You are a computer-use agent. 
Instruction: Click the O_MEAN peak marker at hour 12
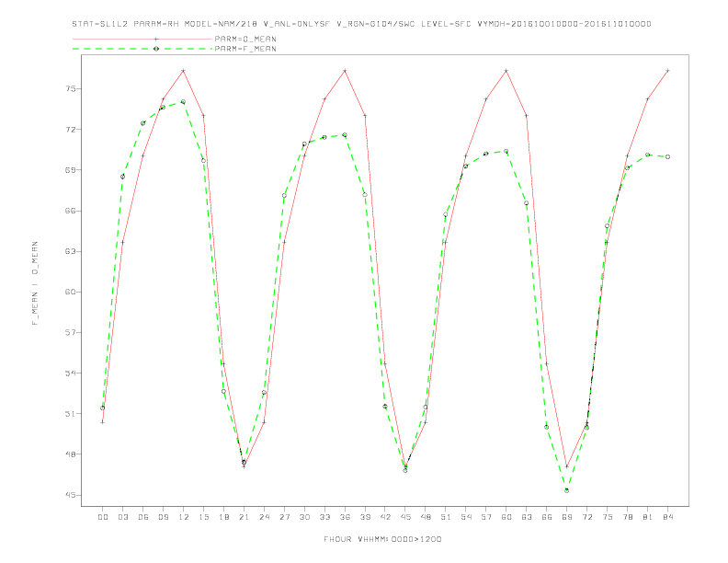[184, 71]
